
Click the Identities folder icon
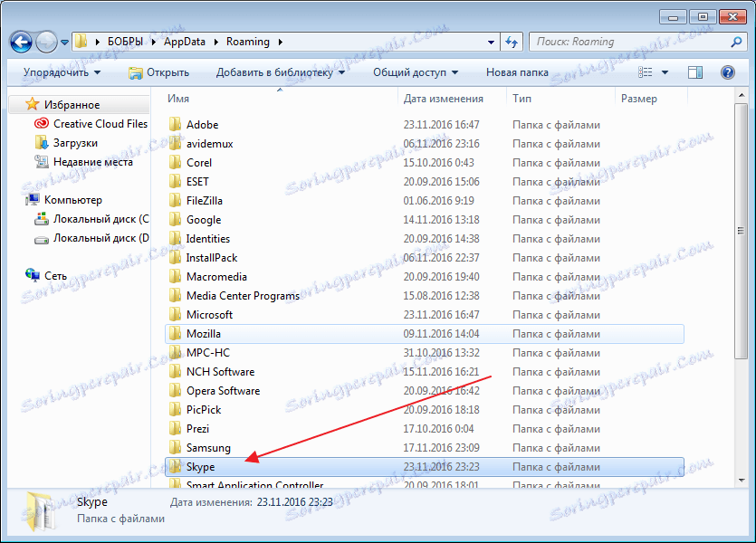[x=175, y=239]
